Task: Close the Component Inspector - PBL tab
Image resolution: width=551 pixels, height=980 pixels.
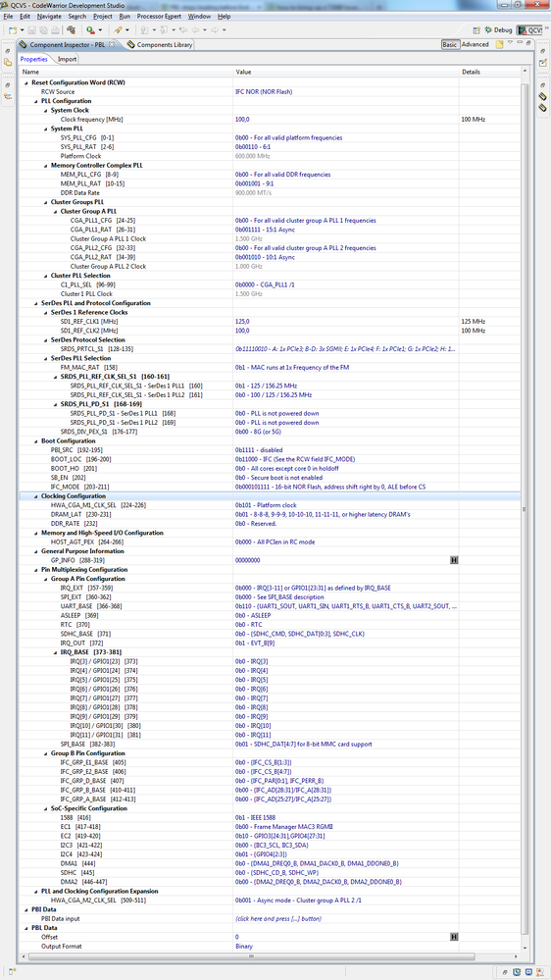Action: click(112, 44)
